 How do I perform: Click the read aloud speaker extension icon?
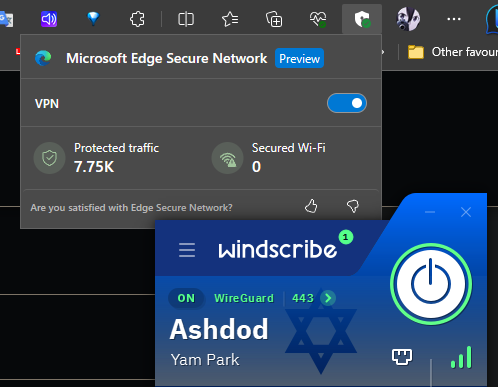tap(49, 19)
